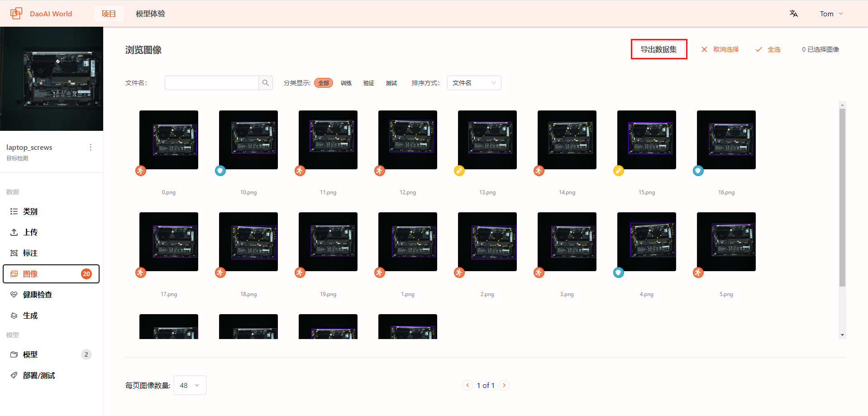Click the image grid vertical scrollbar
The height and width of the screenshot is (416, 868).
tap(842, 197)
